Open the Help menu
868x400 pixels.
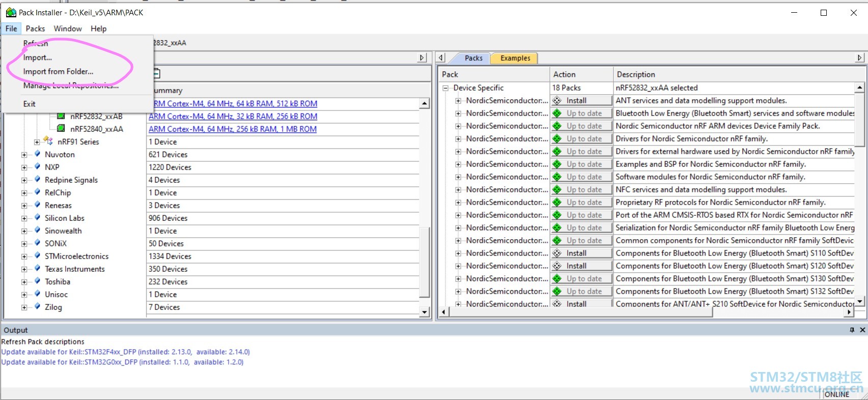click(x=99, y=28)
